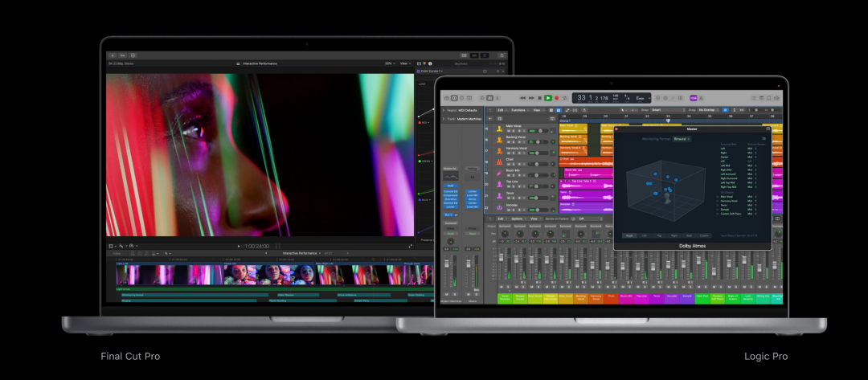The height and width of the screenshot is (380, 868).
Task: Click the Main Vocal track icon
Action: (x=499, y=129)
